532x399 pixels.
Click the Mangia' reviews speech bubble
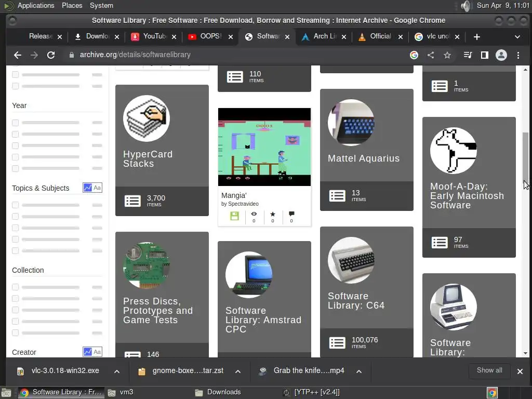click(291, 214)
